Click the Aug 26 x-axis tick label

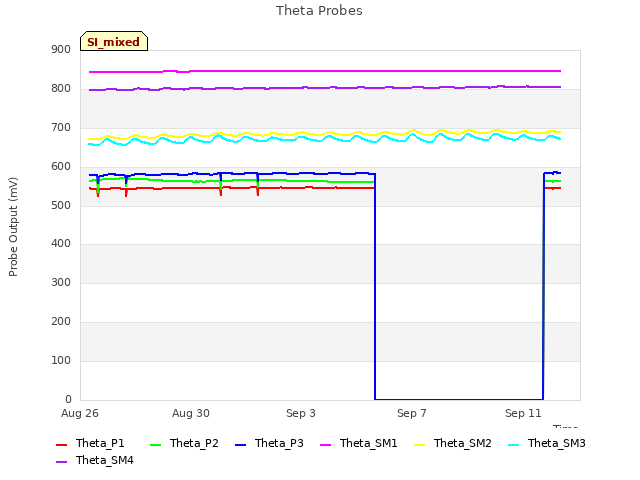(80, 413)
